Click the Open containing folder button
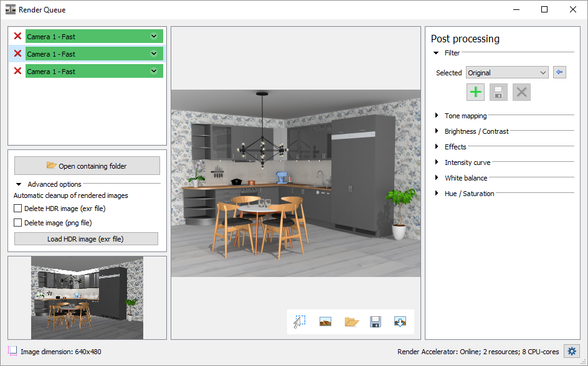The width and height of the screenshot is (588, 366). pyautogui.click(x=87, y=166)
